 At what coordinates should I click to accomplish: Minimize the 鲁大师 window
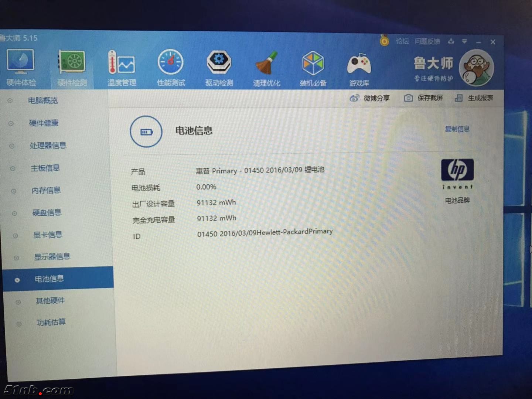coord(479,42)
